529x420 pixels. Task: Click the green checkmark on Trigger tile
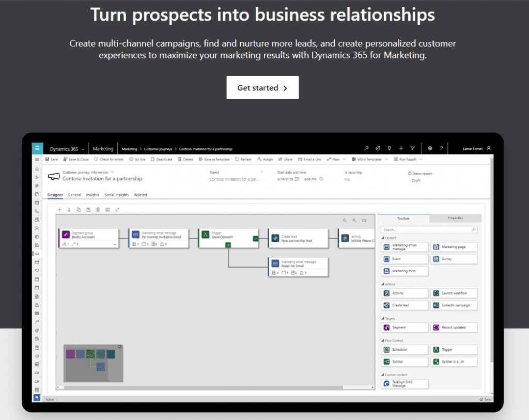point(255,239)
